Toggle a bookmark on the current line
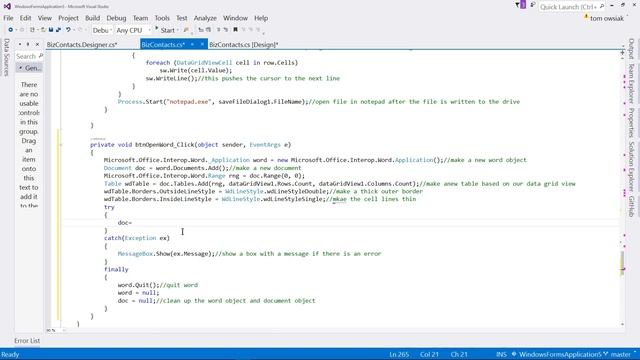The height and width of the screenshot is (360, 640). click(236, 30)
